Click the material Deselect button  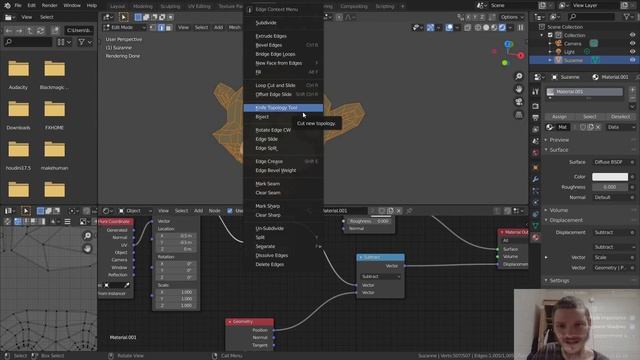(x=620, y=116)
